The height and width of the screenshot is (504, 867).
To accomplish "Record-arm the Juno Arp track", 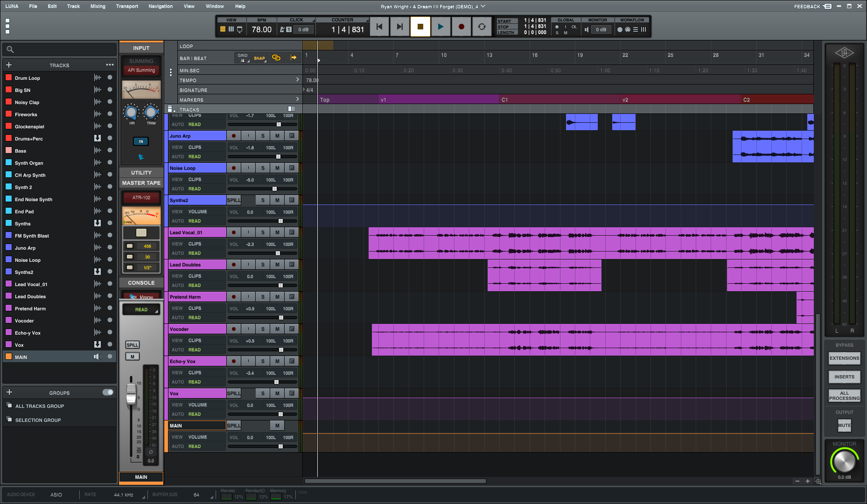I will click(233, 136).
